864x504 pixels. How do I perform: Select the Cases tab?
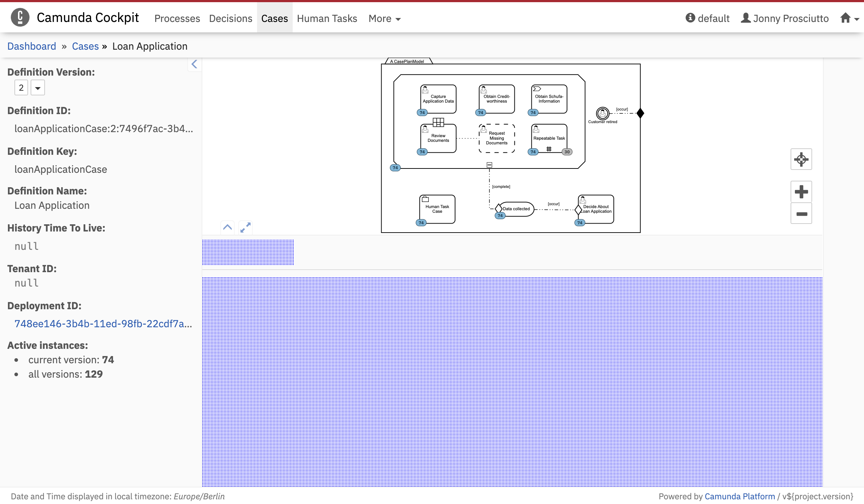point(275,18)
